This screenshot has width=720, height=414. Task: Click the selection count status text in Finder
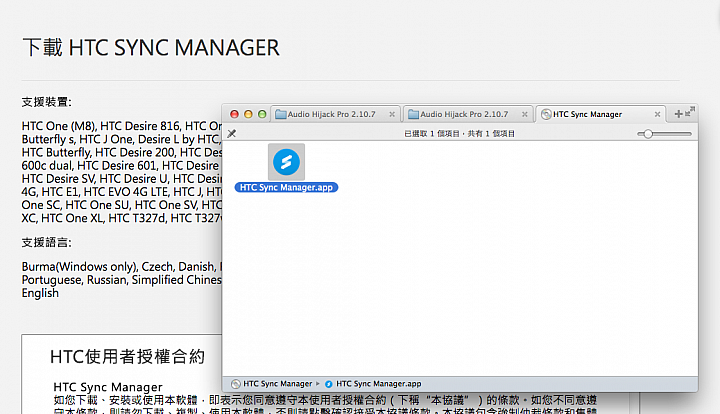(459, 134)
